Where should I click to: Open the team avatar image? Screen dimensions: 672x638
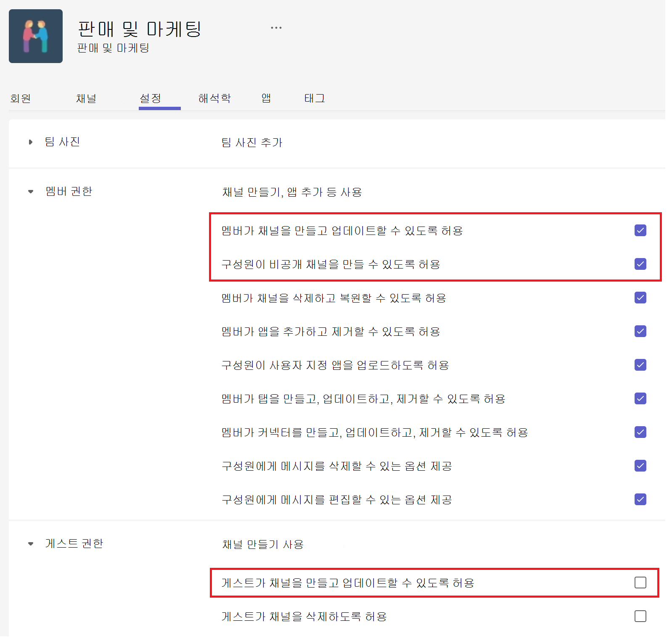tap(36, 36)
